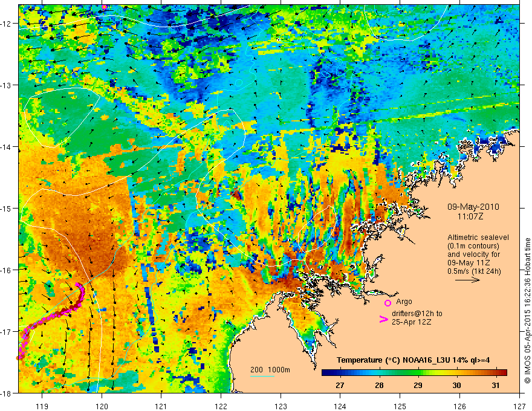Click the 'Argo' legend label
Image resolution: width=532 pixels, height=411 pixels.
[404, 302]
